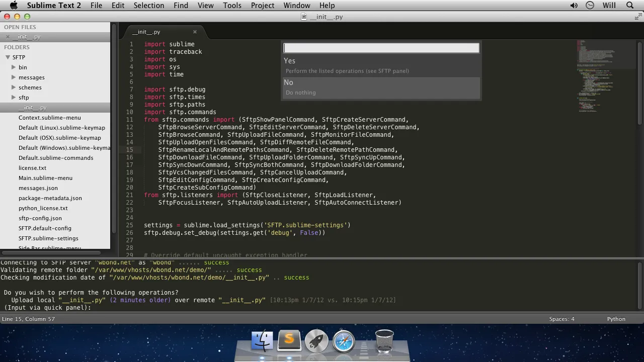The height and width of the screenshot is (362, 644).
Task: Expand the sftp subfolder
Action: point(14,98)
